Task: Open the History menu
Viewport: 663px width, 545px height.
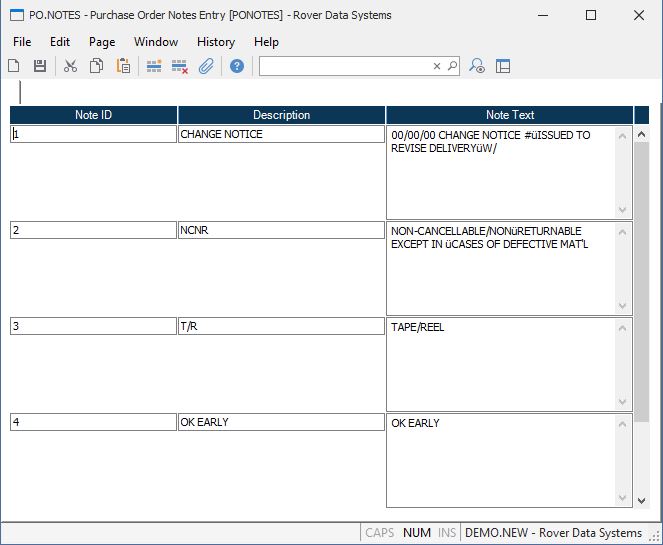Action: [216, 42]
